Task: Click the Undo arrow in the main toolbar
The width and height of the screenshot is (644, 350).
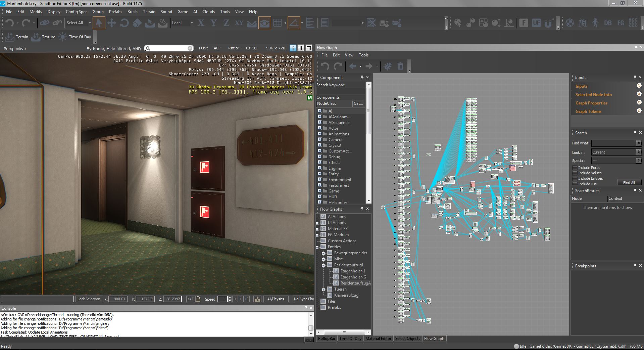Action: click(9, 23)
